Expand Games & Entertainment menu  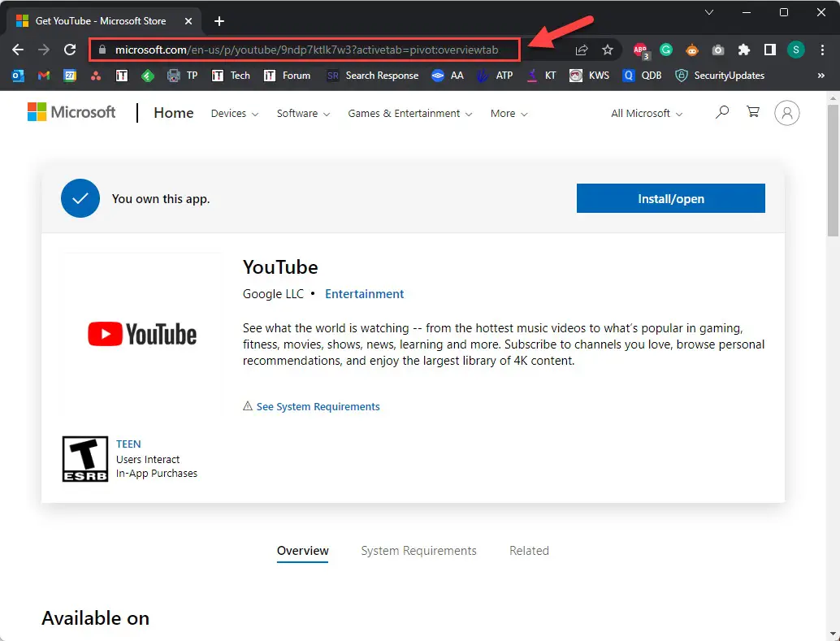(x=409, y=114)
